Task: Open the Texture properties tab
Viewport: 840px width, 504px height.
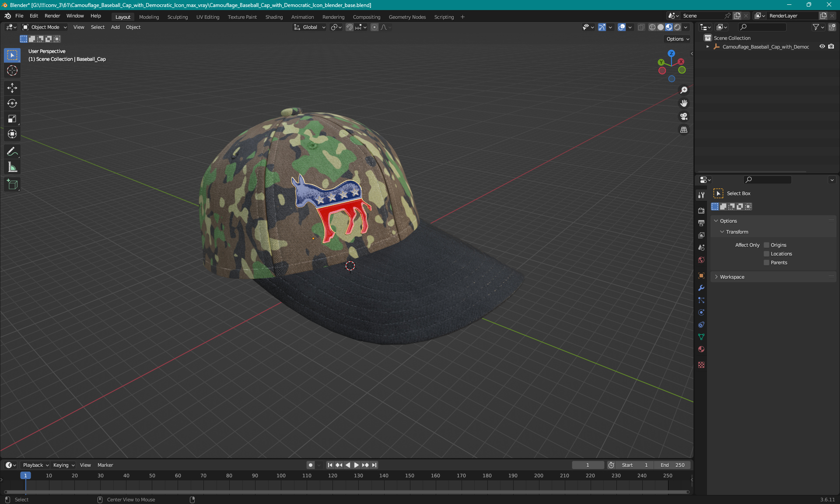Action: [701, 365]
